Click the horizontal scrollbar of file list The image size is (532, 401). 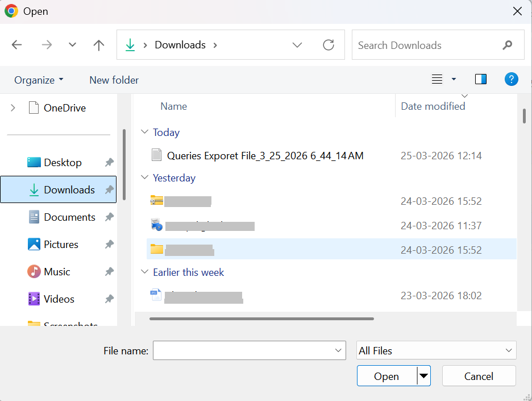point(261,319)
